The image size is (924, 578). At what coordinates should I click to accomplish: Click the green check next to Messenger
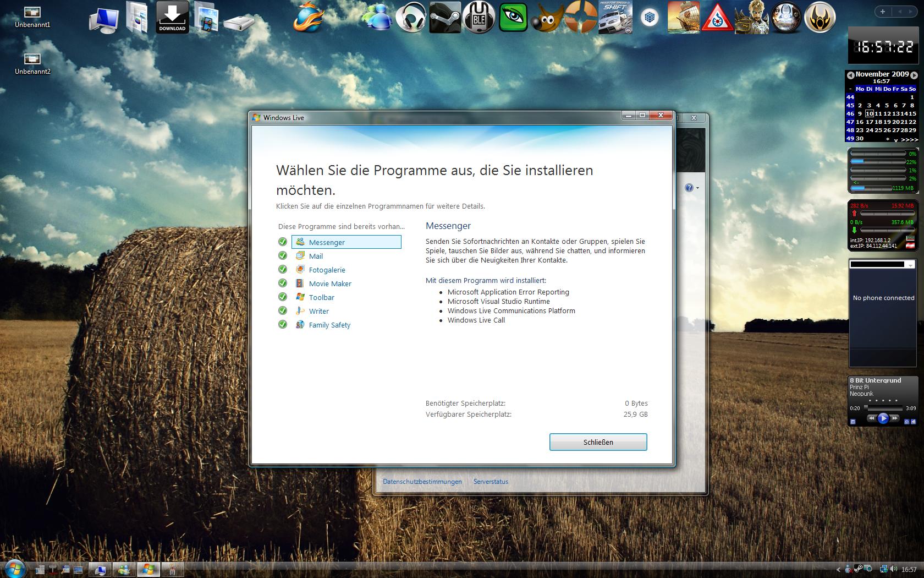(283, 242)
